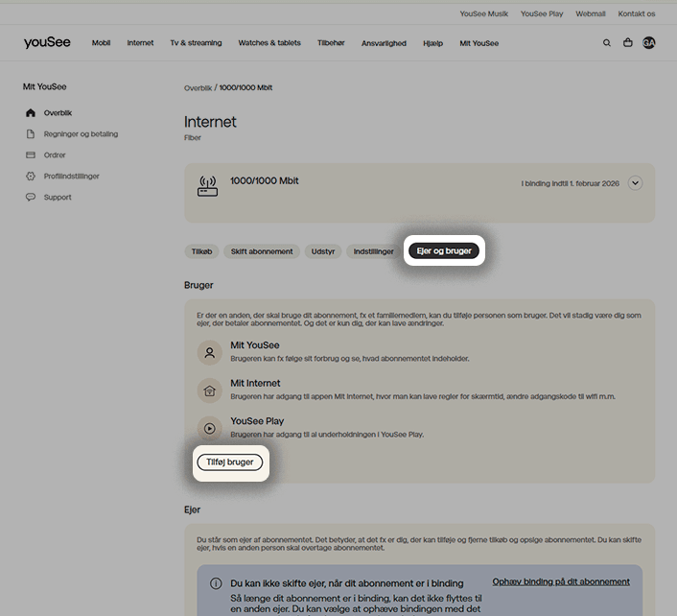Select the Ejer og bruger tab
The width and height of the screenshot is (677, 616).
[x=443, y=251]
